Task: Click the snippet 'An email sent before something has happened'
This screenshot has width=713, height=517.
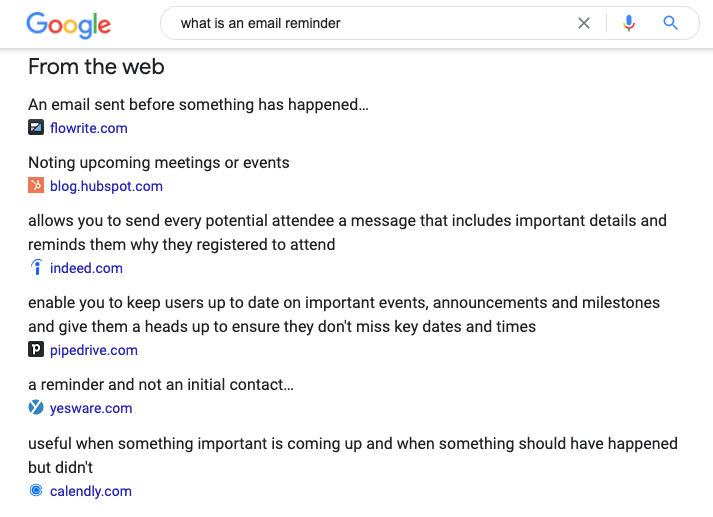Action: click(x=199, y=105)
